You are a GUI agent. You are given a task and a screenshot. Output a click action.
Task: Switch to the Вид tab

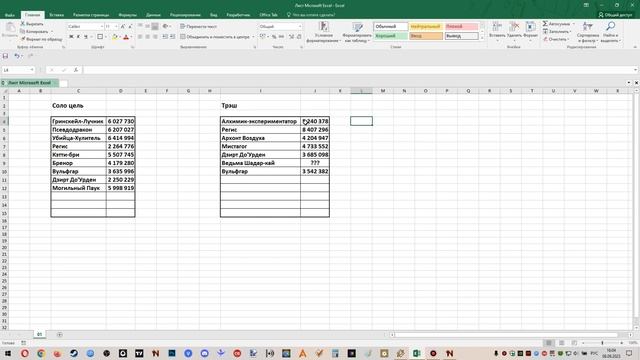(213, 15)
